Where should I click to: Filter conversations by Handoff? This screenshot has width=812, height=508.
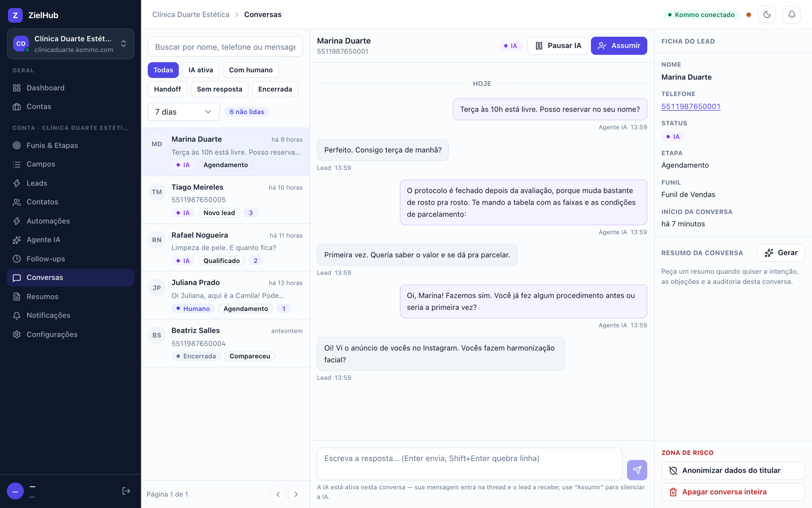167,89
